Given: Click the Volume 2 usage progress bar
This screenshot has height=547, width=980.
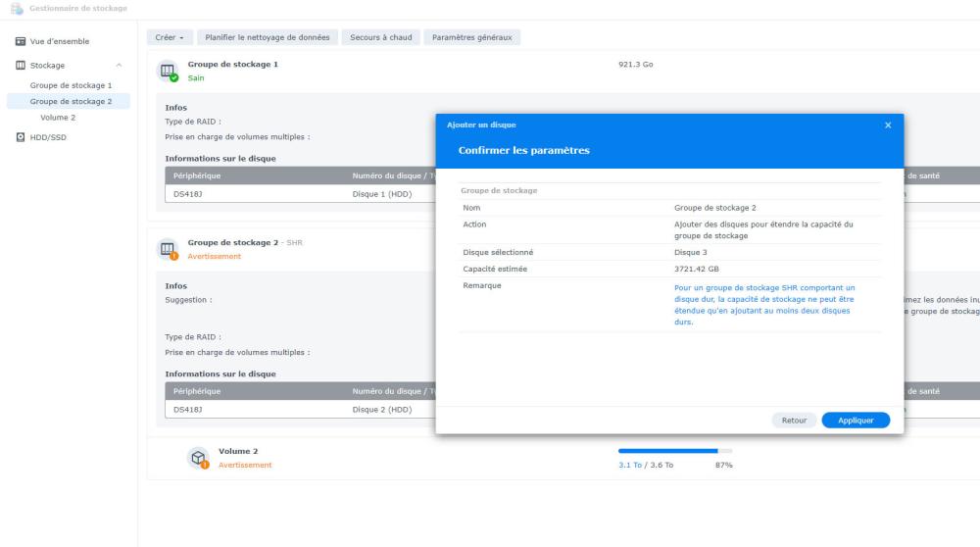Looking at the screenshot, I should [x=675, y=451].
